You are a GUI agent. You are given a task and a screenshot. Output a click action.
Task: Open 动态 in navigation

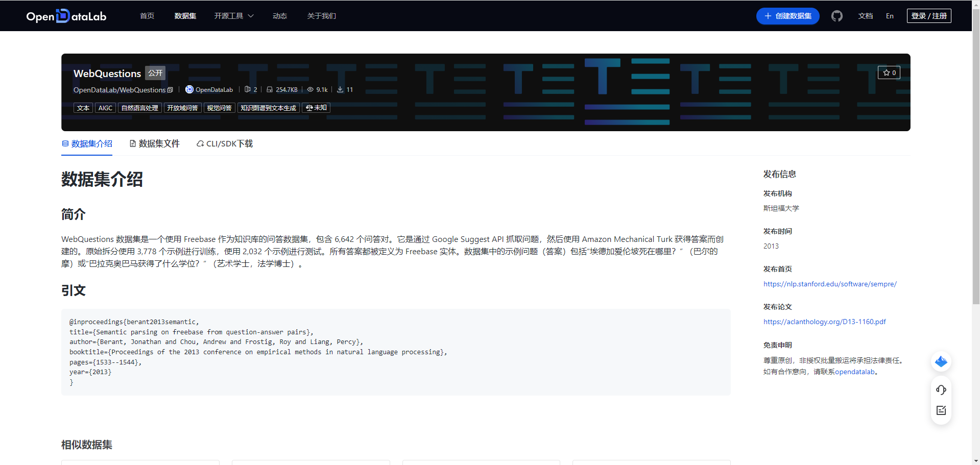point(280,16)
